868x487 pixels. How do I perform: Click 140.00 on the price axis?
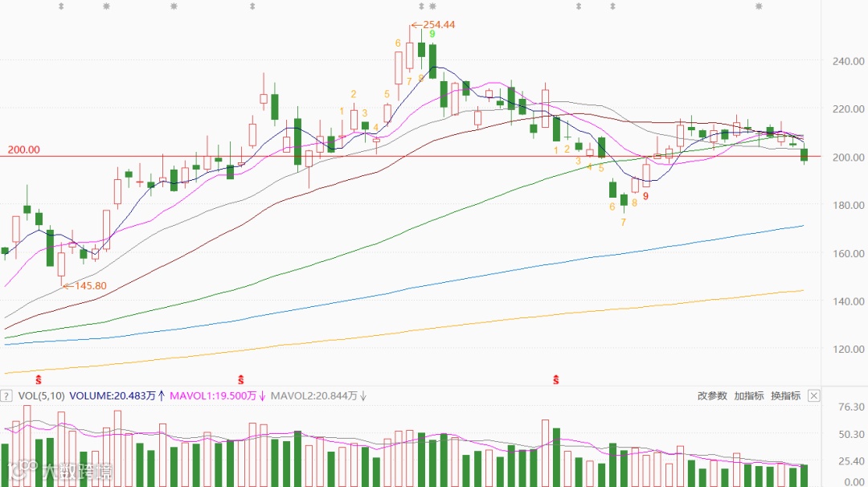(x=848, y=301)
